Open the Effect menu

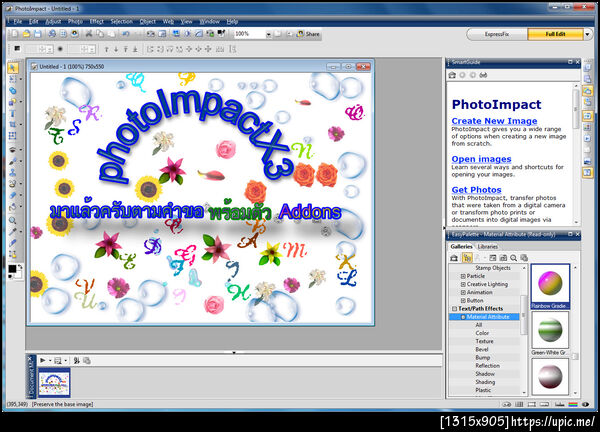coord(96,21)
